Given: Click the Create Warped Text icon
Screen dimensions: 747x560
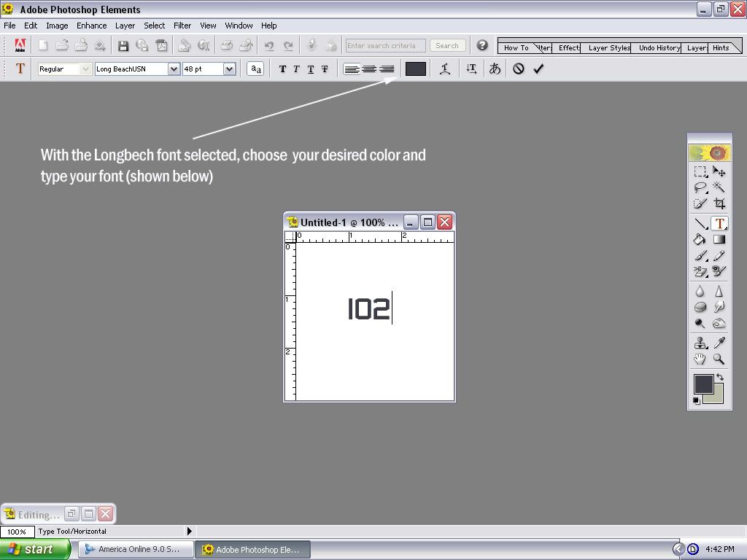Looking at the screenshot, I should (x=445, y=69).
